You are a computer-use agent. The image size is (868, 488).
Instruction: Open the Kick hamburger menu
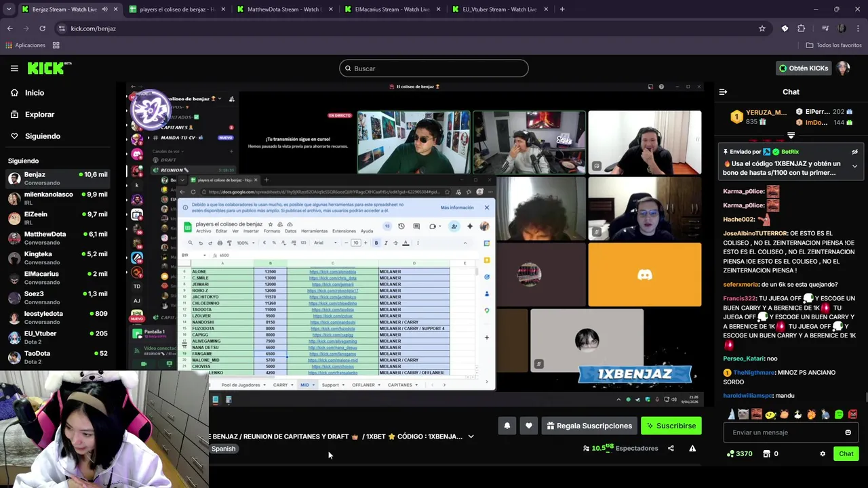[x=14, y=68]
